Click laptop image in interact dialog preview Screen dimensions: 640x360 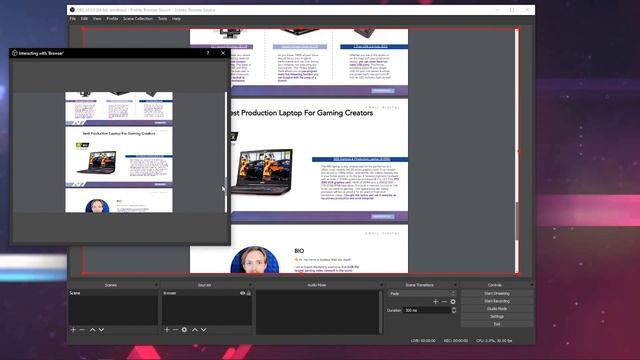[97, 162]
